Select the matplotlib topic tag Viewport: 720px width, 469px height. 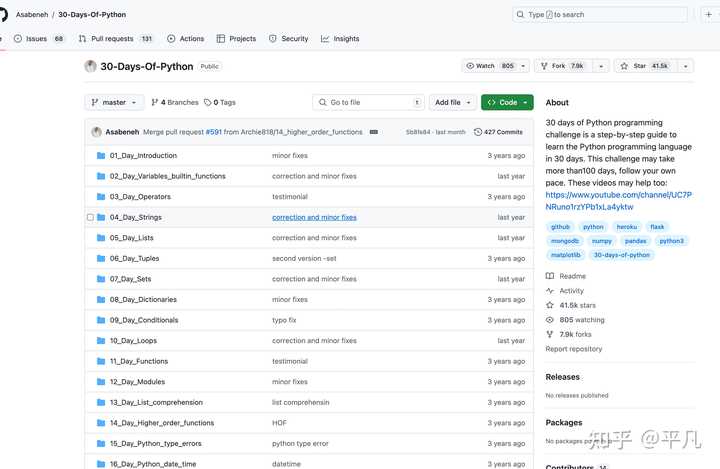[566, 255]
